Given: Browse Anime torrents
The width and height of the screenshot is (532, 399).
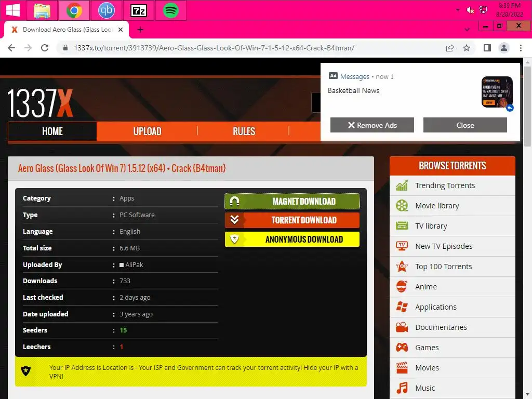Looking at the screenshot, I should point(426,287).
